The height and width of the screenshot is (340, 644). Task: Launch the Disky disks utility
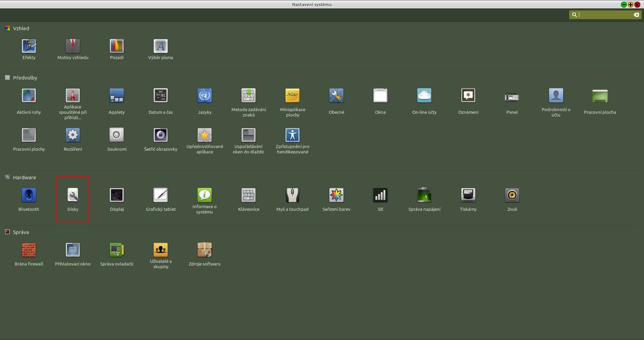[x=73, y=195]
